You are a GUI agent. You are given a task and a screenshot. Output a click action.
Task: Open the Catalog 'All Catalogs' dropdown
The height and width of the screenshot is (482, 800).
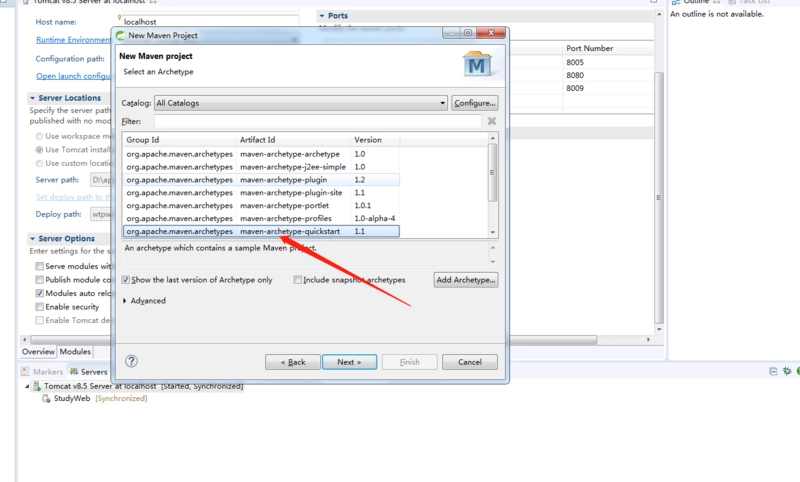coord(443,103)
